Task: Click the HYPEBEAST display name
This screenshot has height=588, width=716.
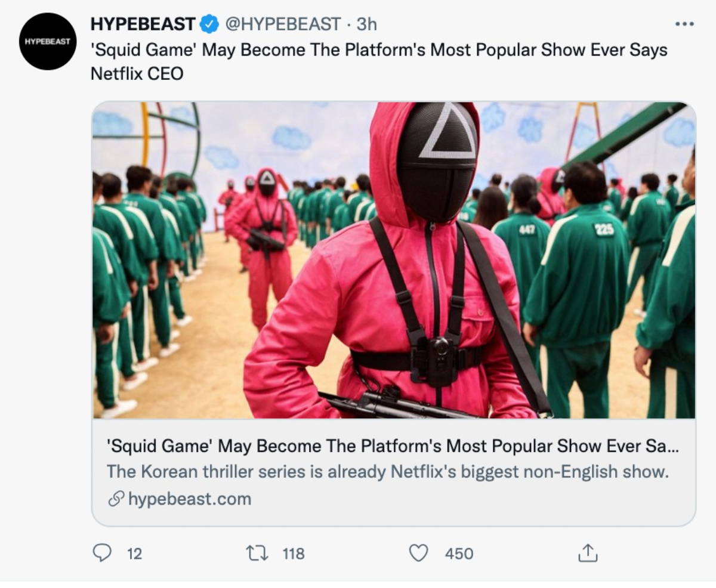Action: [143, 24]
